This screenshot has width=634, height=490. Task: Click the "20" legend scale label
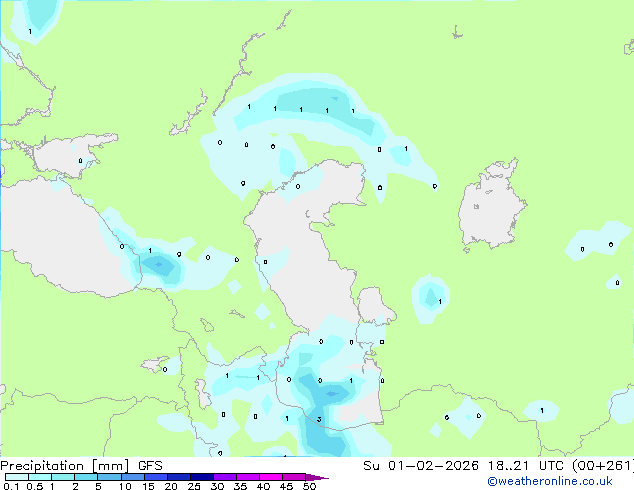(x=171, y=486)
